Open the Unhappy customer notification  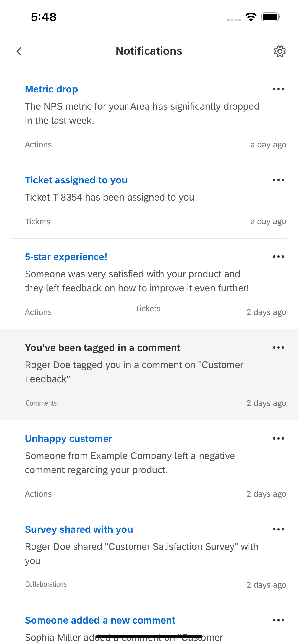point(68,439)
